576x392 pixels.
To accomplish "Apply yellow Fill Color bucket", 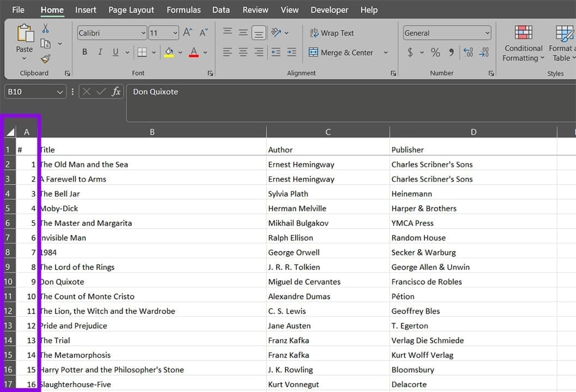I will tap(169, 52).
